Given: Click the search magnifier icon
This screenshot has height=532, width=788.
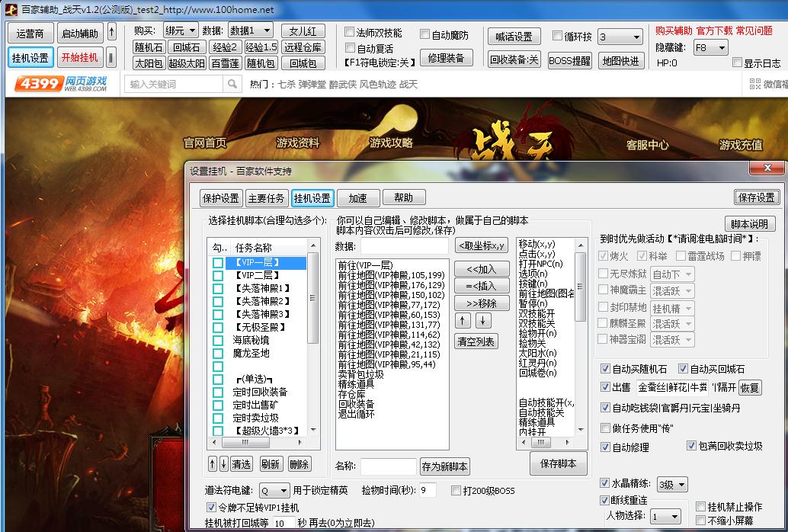Looking at the screenshot, I should [x=232, y=84].
